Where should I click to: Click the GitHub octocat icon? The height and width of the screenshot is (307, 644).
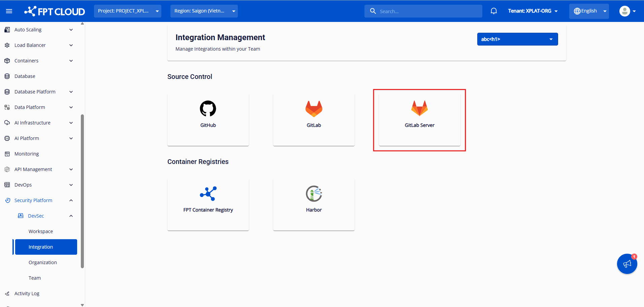click(208, 109)
